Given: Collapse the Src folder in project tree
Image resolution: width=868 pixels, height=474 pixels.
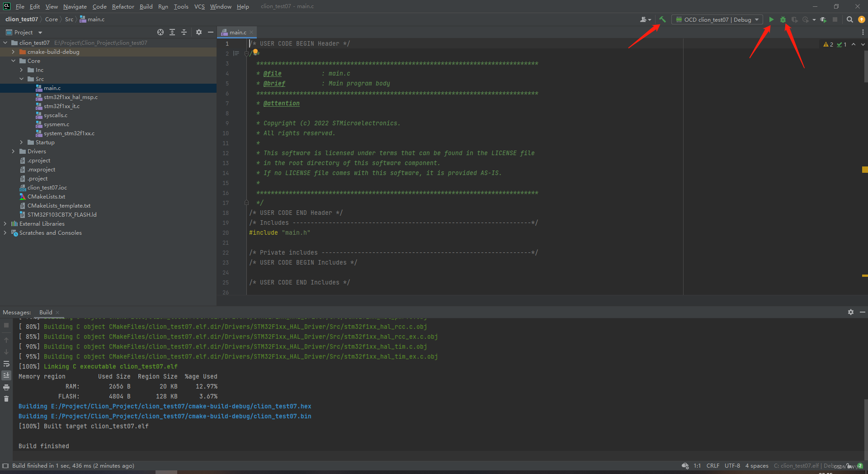Looking at the screenshot, I should (x=21, y=79).
